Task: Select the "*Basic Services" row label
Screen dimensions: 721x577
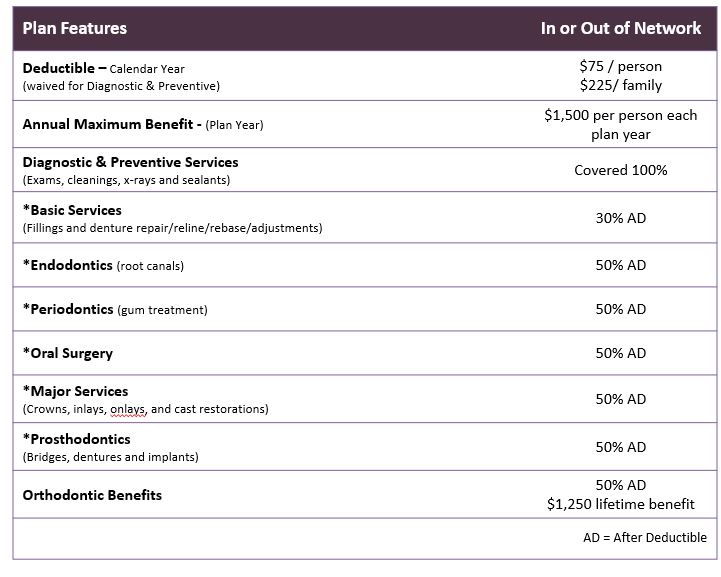Action: pyautogui.click(x=72, y=211)
